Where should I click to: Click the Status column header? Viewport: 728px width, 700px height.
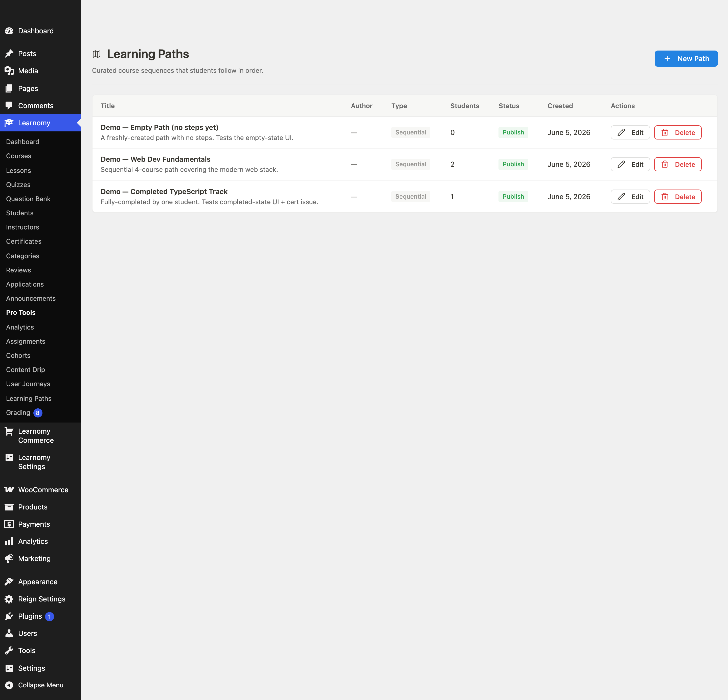(509, 106)
